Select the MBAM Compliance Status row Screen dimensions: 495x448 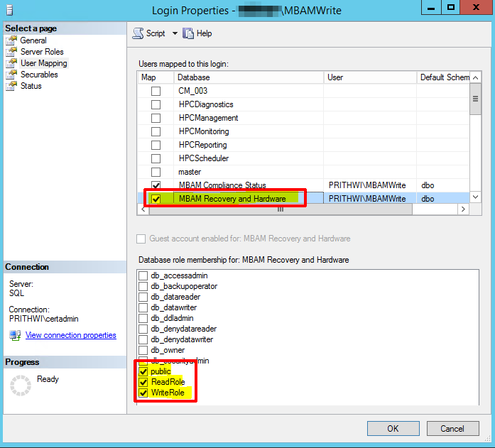(x=232, y=185)
